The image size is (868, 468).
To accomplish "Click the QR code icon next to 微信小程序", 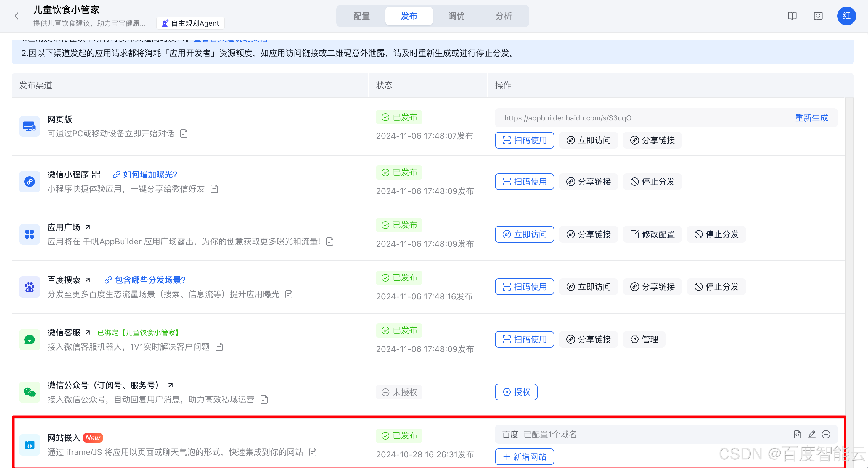I will 96,175.
